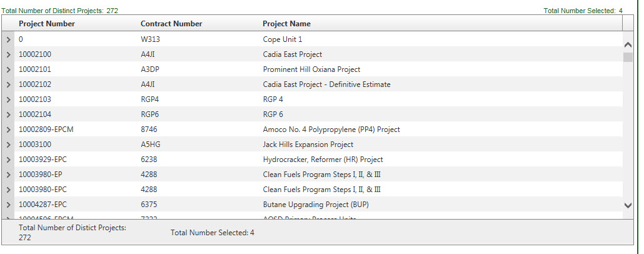This screenshot has width=644, height=254.
Task: Expand the Butane Upgrading Project row
Action: [8, 205]
